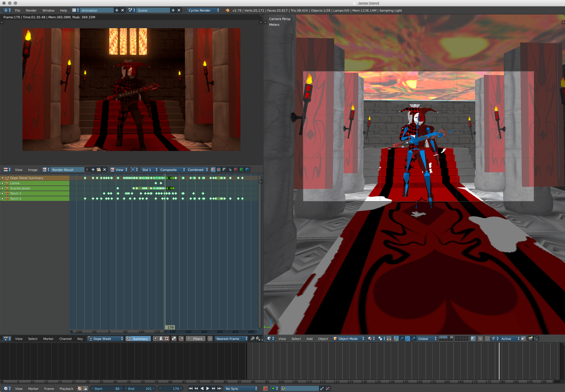
Task: Click the add new image plus icon
Action: pos(93,170)
